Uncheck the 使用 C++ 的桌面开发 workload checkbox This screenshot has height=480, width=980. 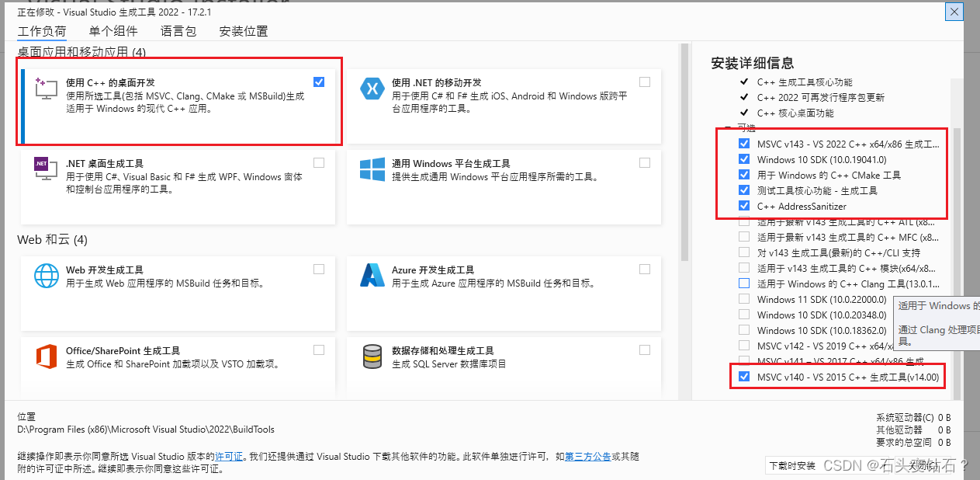pyautogui.click(x=319, y=82)
